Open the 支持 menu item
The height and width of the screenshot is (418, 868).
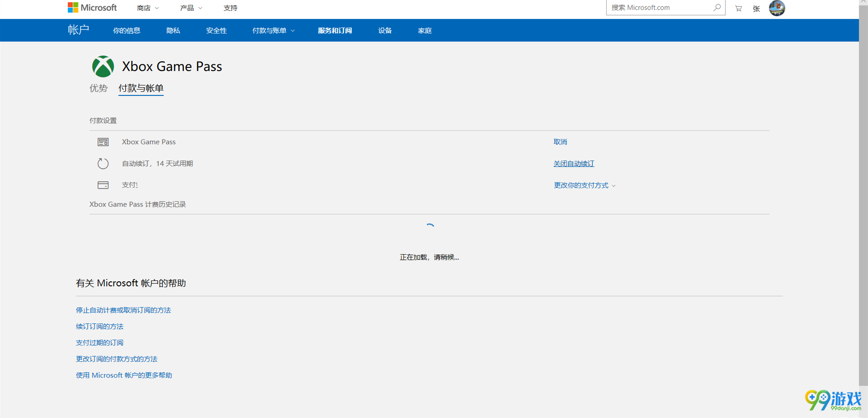(231, 8)
